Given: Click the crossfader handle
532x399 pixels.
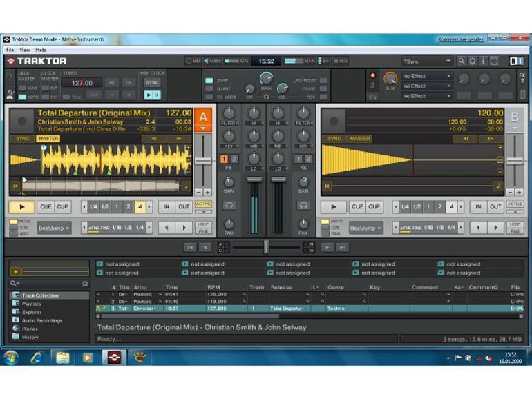Looking at the screenshot, I should (266, 246).
